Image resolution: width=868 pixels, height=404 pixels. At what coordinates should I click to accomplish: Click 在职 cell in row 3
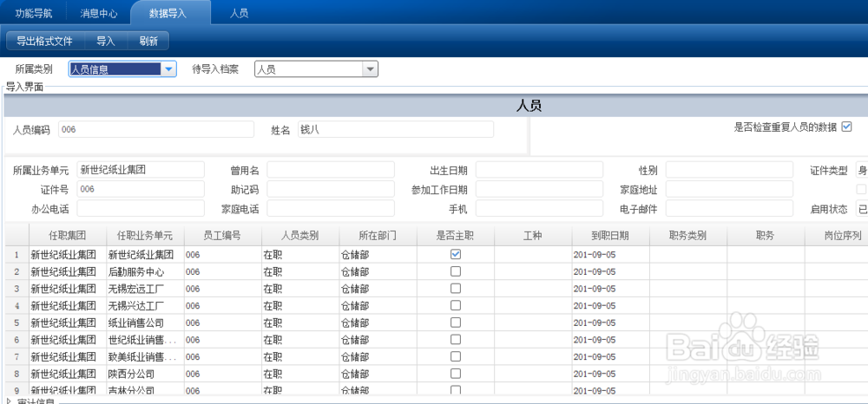(x=300, y=289)
